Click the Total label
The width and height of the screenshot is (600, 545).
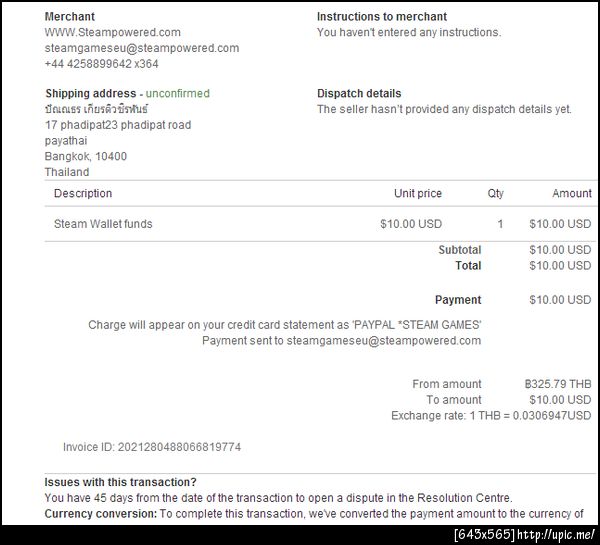coord(468,266)
